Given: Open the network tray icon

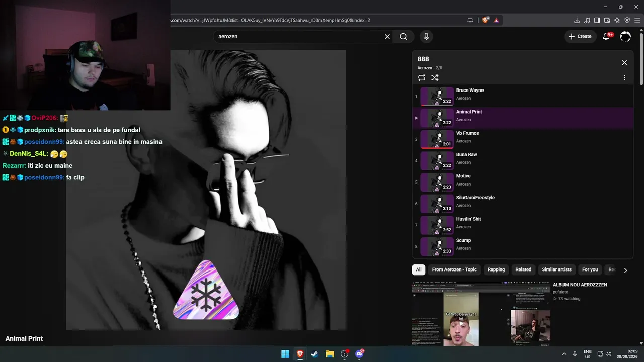Looking at the screenshot, I should point(600,354).
